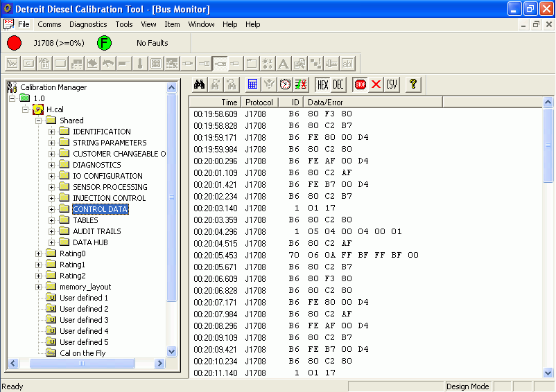The height and width of the screenshot is (392, 556).
Task: Click the binary 01 document toolbar icon
Action: [x=44, y=64]
